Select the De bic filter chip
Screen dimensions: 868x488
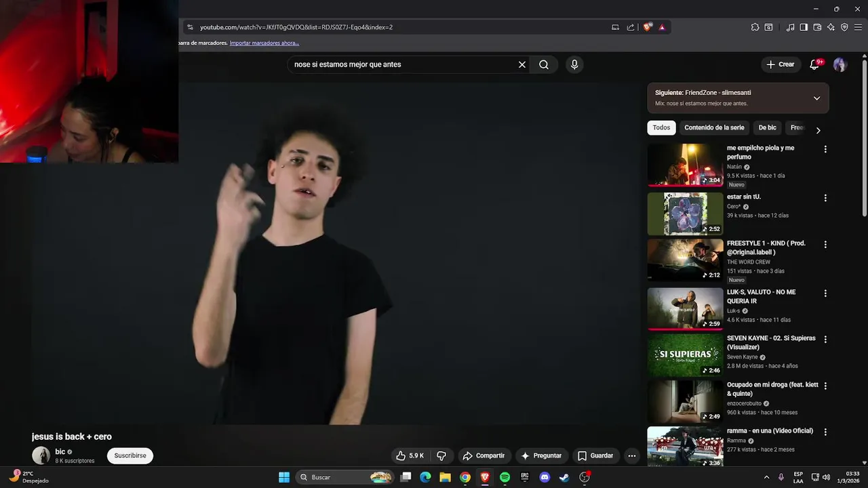(767, 127)
